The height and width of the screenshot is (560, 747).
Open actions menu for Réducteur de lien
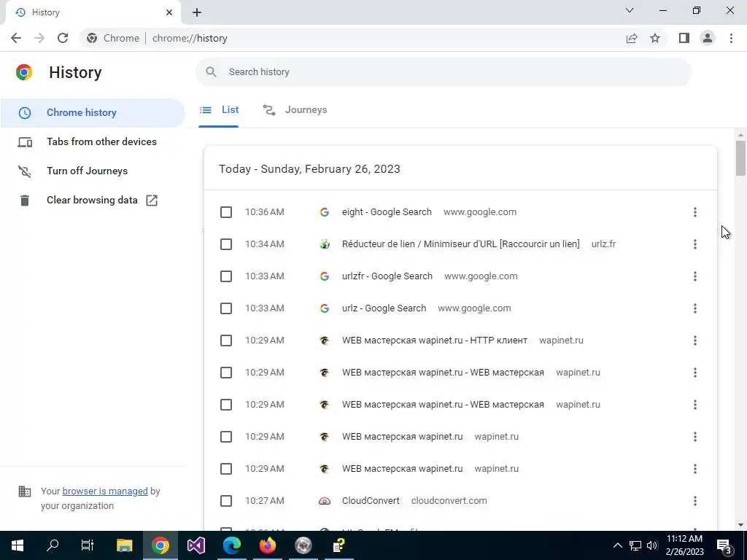(x=695, y=244)
